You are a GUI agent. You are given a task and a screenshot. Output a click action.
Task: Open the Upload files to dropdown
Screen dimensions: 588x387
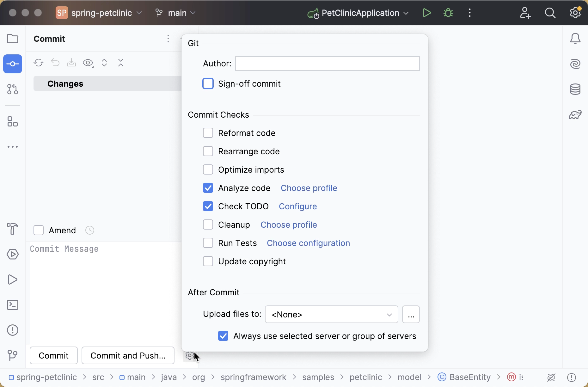click(x=331, y=314)
